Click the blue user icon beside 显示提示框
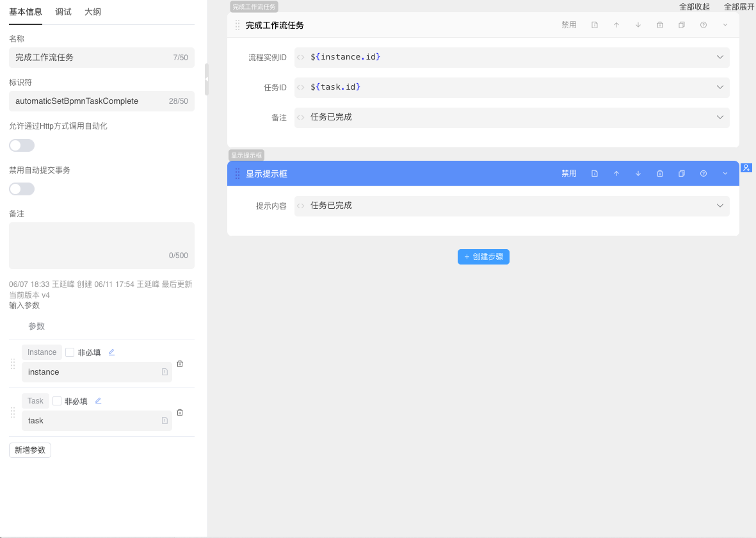This screenshot has width=756, height=538. click(746, 168)
